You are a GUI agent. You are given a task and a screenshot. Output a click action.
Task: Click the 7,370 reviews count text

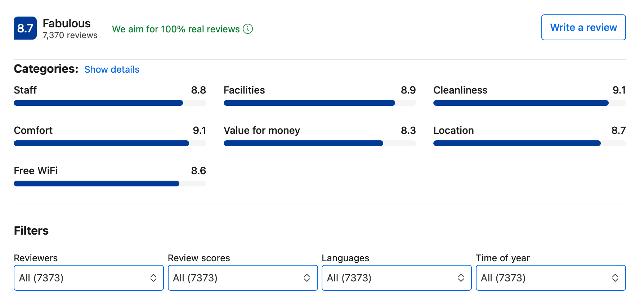click(x=70, y=35)
